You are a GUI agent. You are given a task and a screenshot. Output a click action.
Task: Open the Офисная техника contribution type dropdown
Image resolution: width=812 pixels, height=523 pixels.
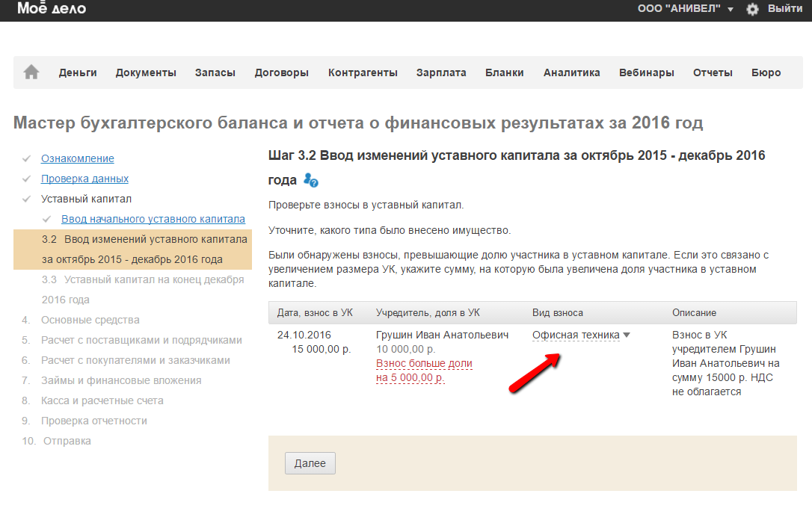click(581, 335)
